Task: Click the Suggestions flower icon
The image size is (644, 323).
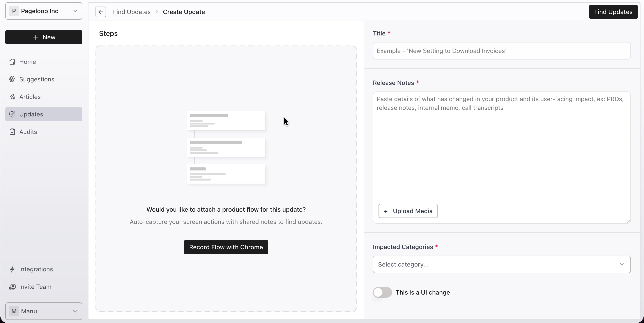Action: pos(12,79)
